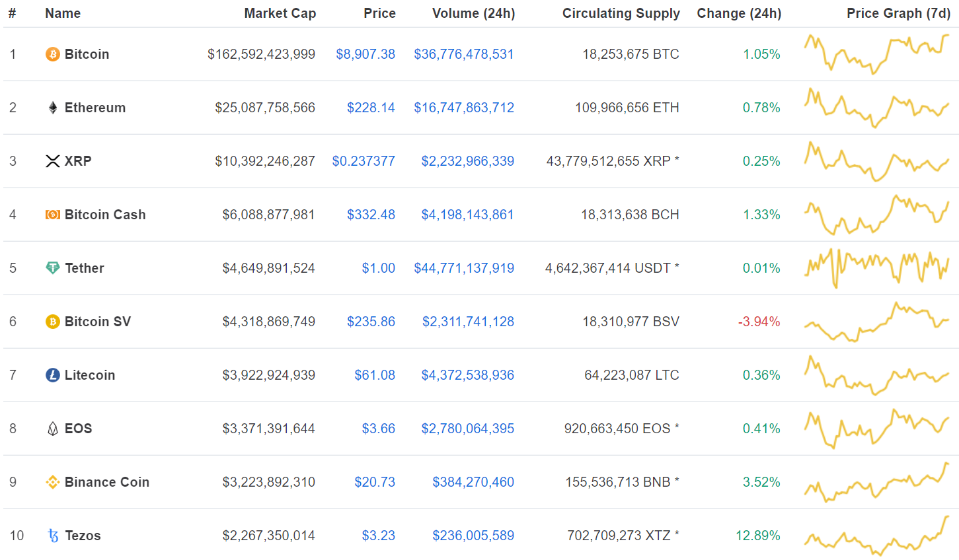Viewport: 959px width, 560px height.
Task: Click the Price Graph (7d) header
Action: 899,13
